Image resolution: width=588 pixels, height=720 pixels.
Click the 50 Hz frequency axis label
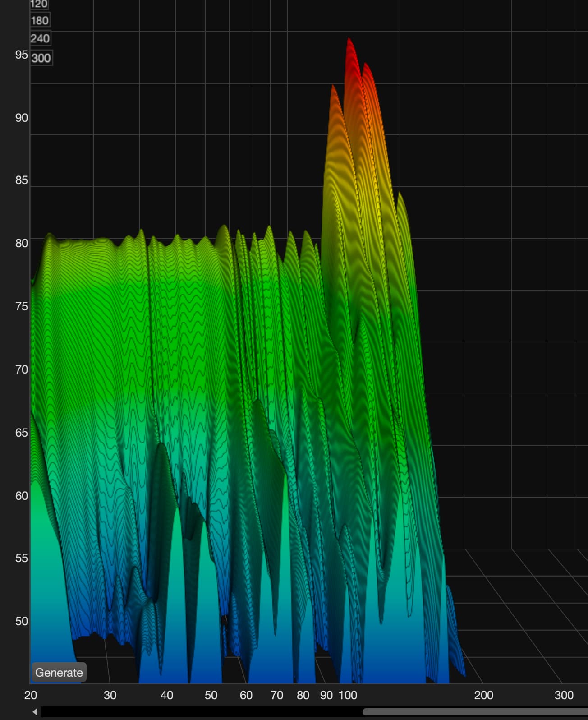coord(211,695)
